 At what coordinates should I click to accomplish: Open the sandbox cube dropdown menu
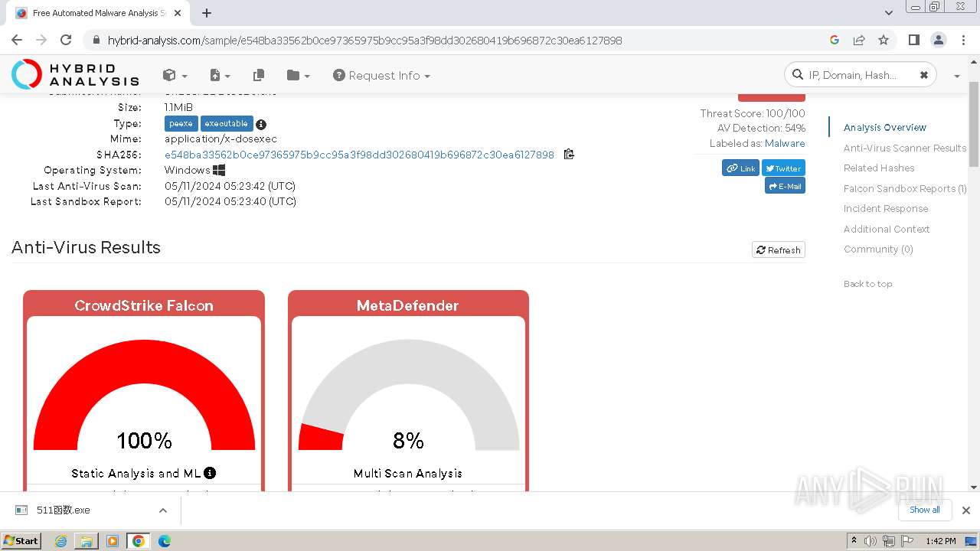click(175, 75)
